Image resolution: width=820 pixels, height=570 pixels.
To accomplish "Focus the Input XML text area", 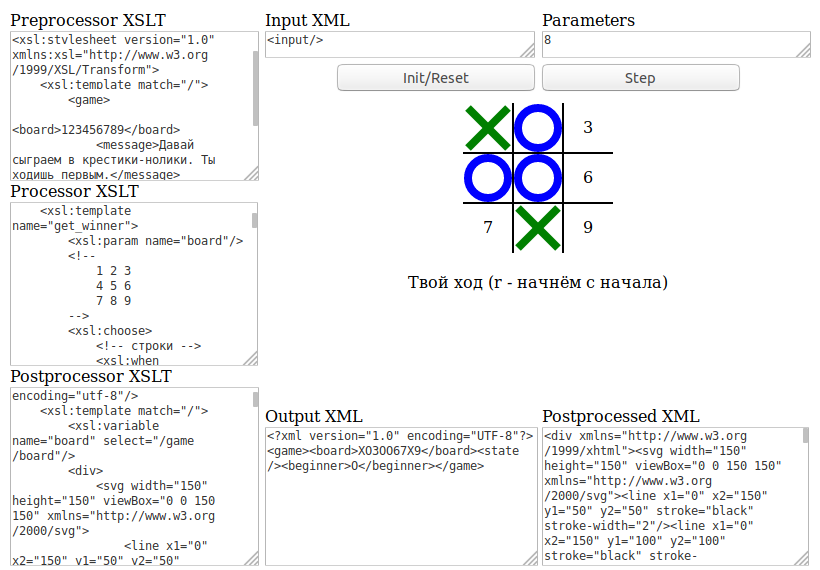I will 400,44.
